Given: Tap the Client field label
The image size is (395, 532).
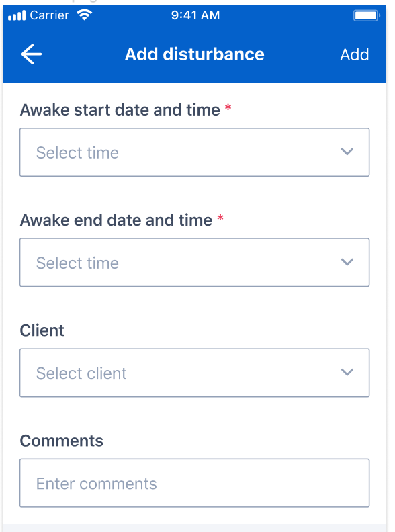Looking at the screenshot, I should point(42,330).
